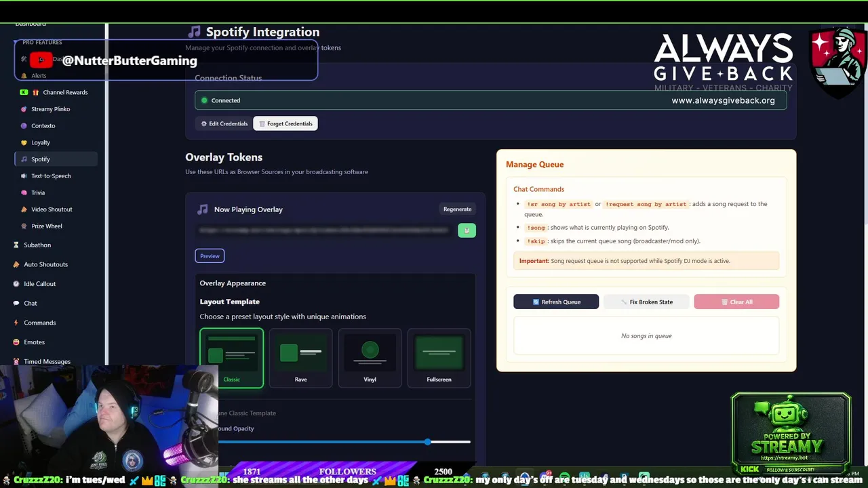
Task: Open Commands page in the sidebar
Action: [39, 323]
